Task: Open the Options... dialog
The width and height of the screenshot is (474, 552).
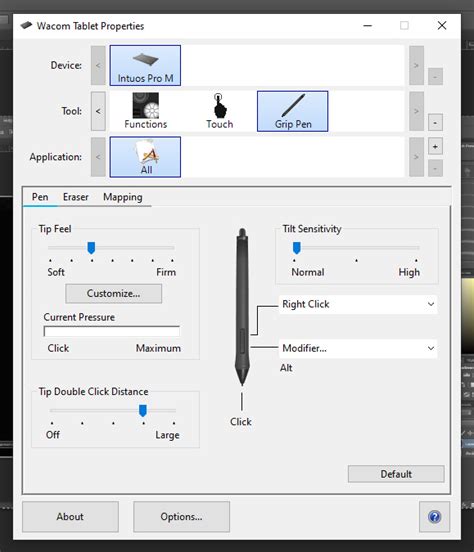Action: click(x=181, y=517)
